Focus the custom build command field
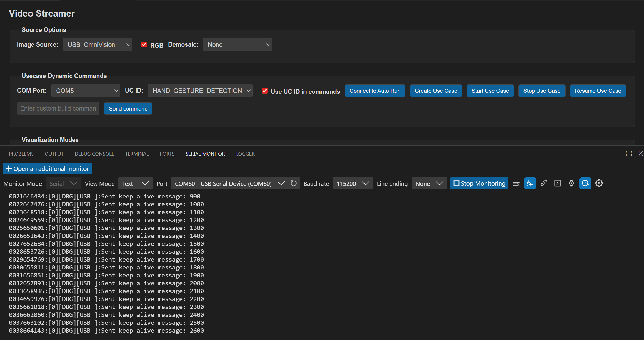 coord(58,109)
